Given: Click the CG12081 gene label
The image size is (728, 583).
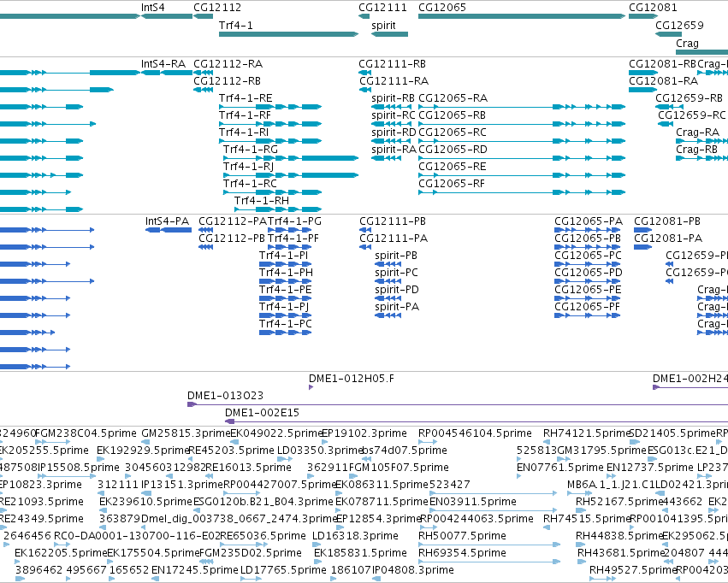Looking at the screenshot, I should 653,8.
